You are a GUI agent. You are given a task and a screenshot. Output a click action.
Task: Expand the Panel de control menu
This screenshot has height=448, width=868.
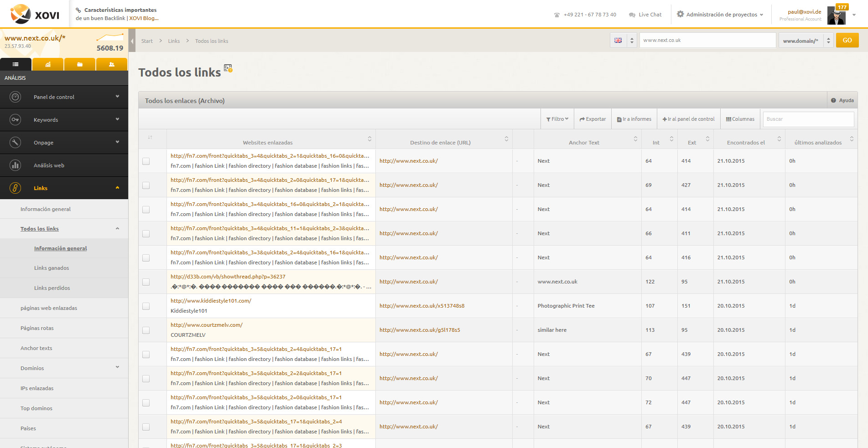117,97
